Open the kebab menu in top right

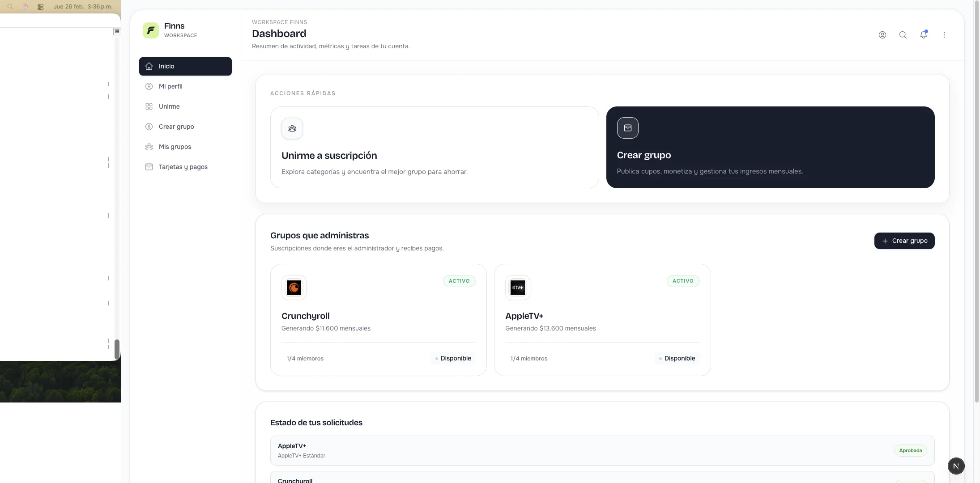pos(943,34)
